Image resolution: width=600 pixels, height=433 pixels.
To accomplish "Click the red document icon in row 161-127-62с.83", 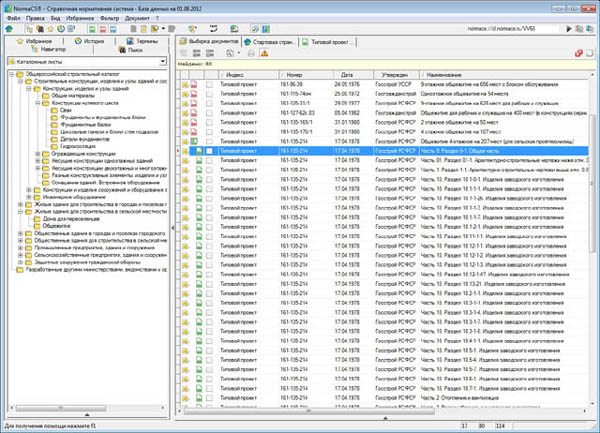I will click(x=194, y=113).
